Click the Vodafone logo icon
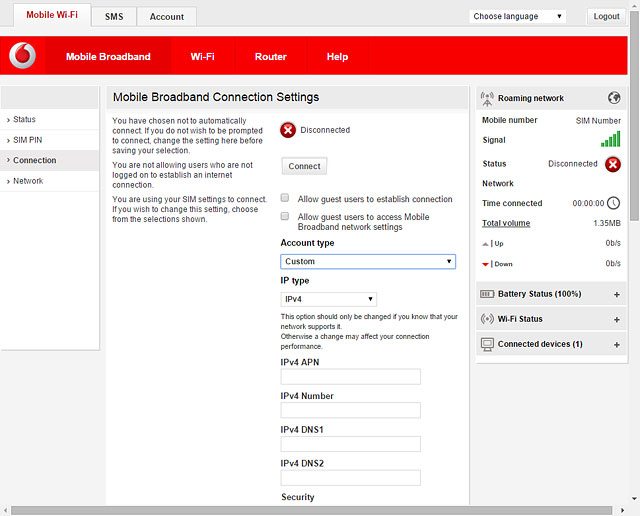640x516 pixels. (22, 56)
